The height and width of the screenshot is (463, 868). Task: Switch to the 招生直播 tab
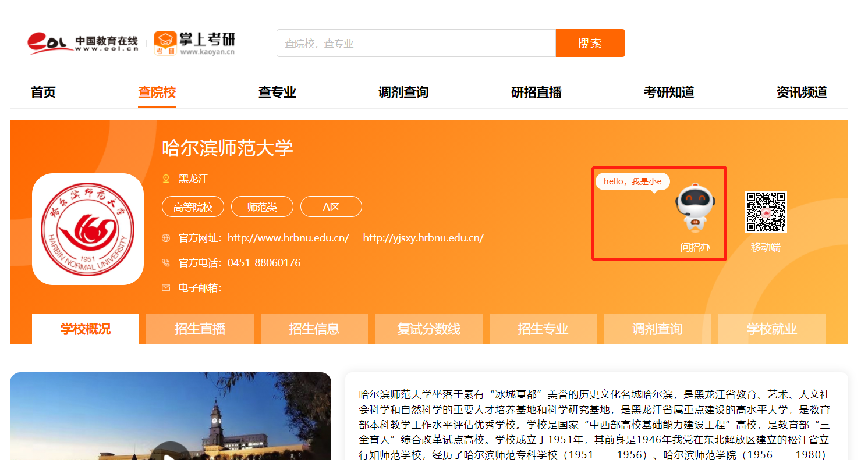(x=200, y=329)
